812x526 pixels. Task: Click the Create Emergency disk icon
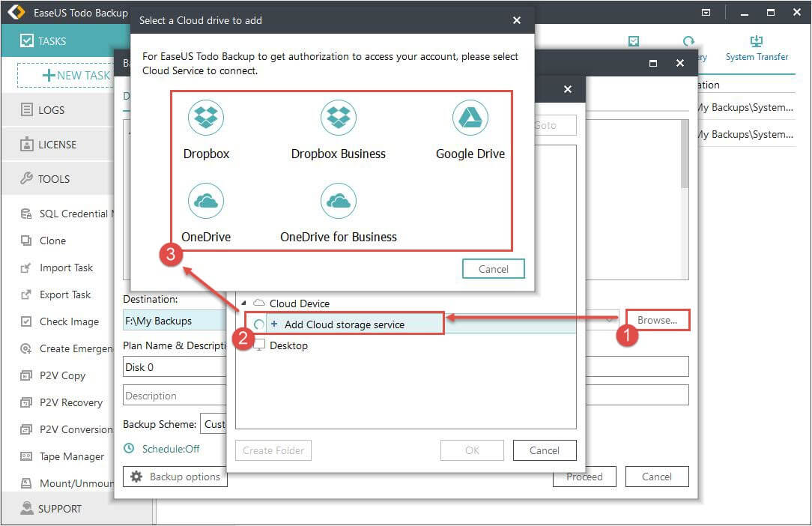click(26, 348)
